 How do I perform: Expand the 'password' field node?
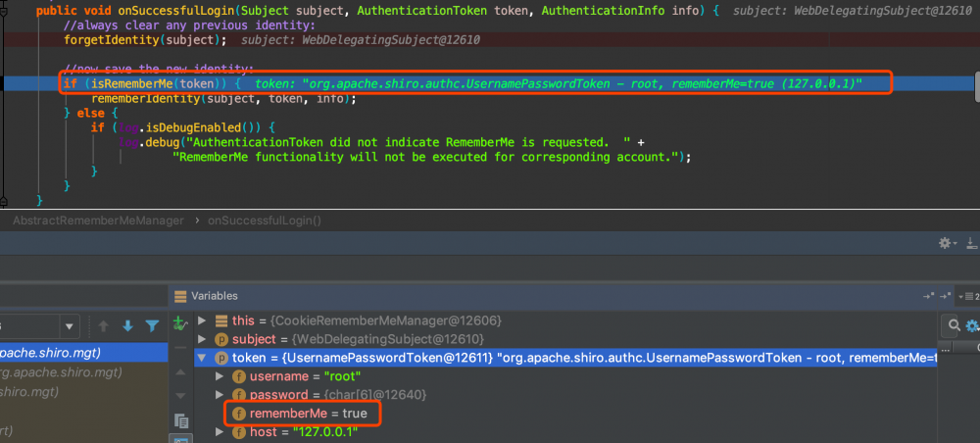tap(220, 395)
